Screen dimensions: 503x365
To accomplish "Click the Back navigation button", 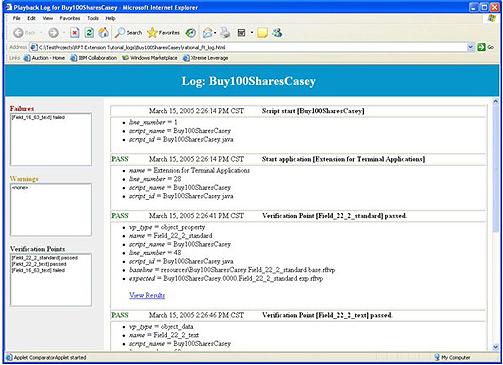I will pos(24,33).
